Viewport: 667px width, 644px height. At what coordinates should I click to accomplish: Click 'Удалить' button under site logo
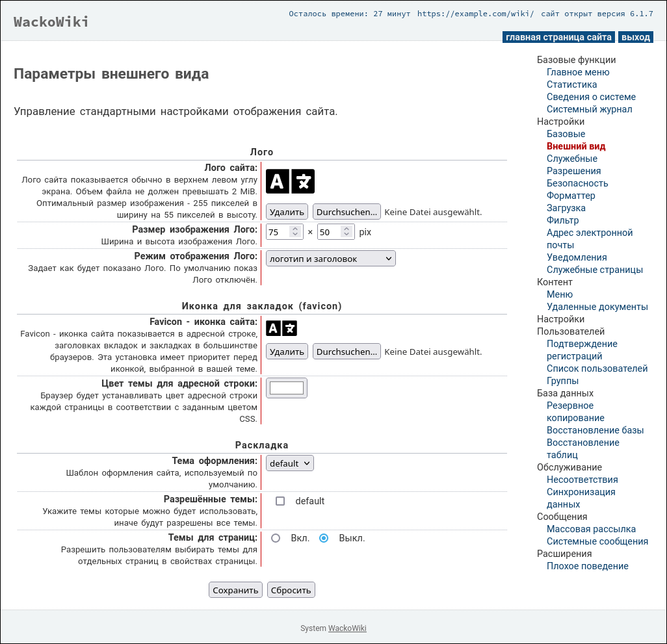[287, 212]
